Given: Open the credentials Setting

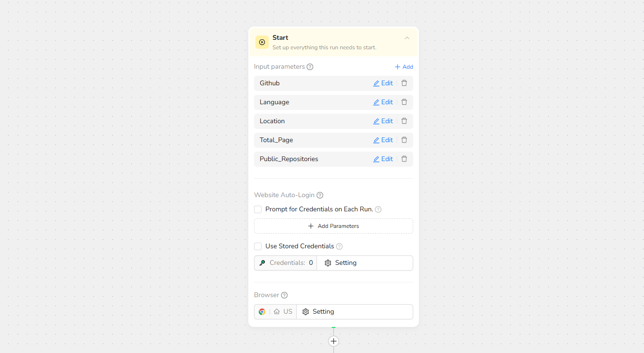Looking at the screenshot, I should (x=341, y=263).
